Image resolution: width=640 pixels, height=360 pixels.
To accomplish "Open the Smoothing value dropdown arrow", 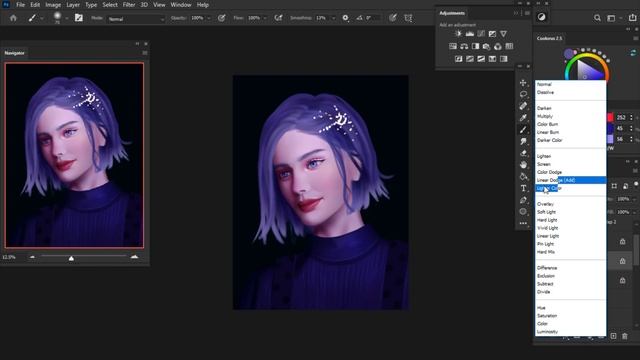I will pos(333,18).
